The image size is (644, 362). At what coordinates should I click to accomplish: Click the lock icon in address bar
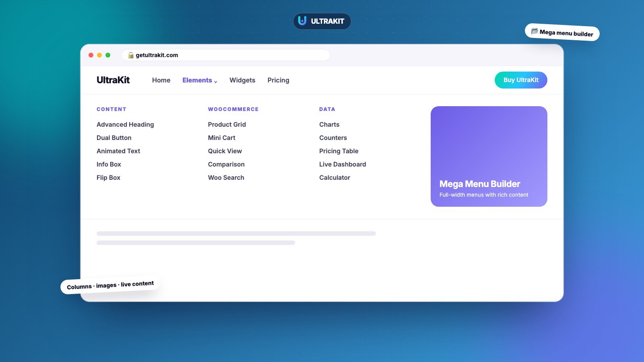(x=131, y=55)
